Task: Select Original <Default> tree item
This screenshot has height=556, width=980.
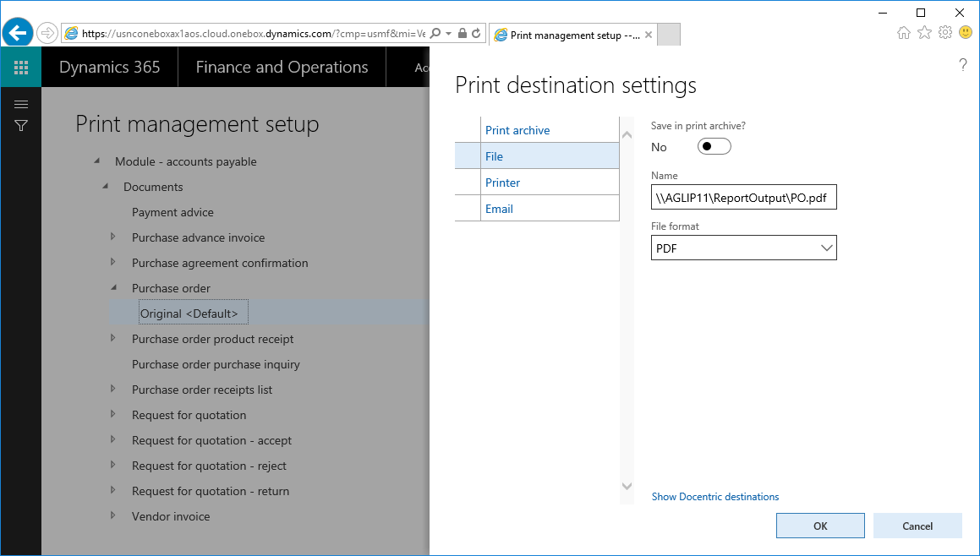Action: pos(193,313)
